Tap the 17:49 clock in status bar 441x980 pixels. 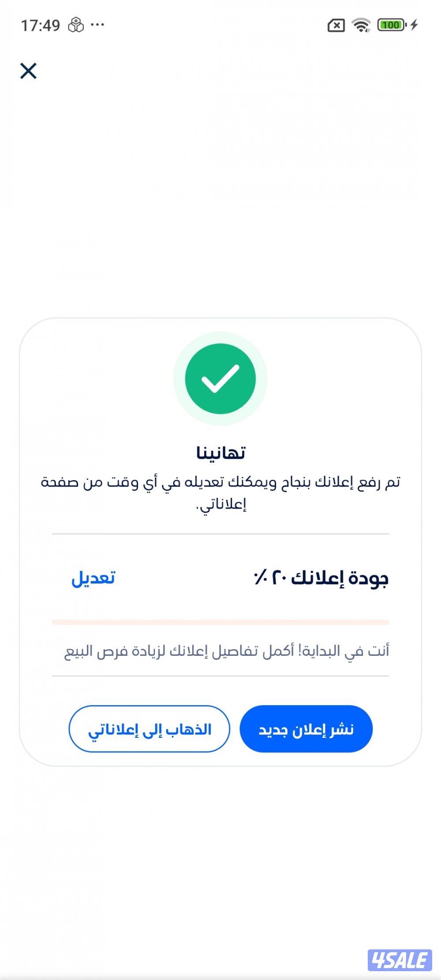[x=41, y=26]
